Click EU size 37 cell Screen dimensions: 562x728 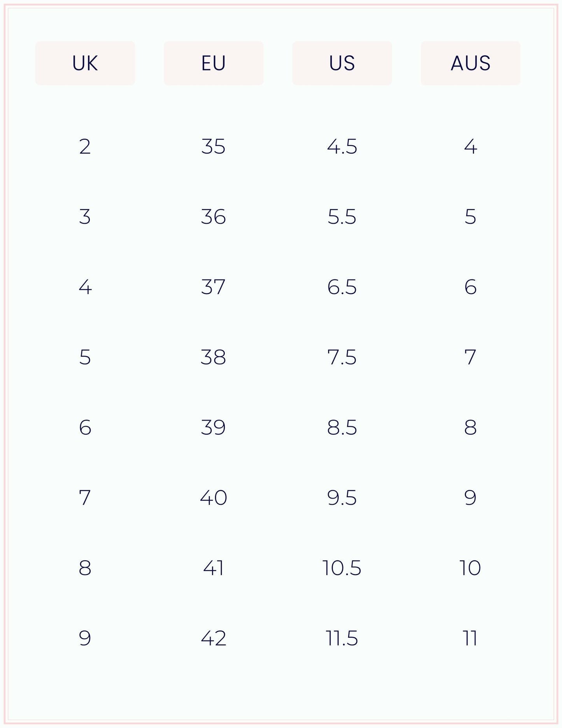pyautogui.click(x=214, y=287)
